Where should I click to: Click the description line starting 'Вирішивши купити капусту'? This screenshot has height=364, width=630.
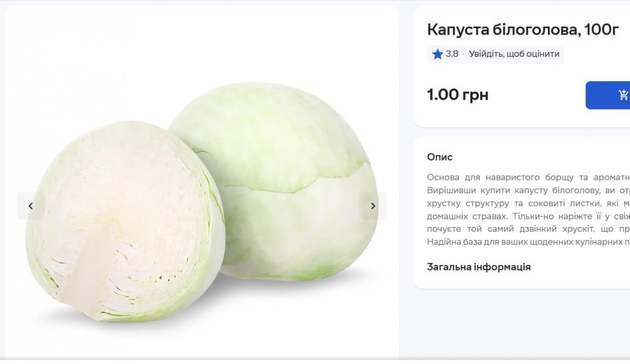[529, 190]
